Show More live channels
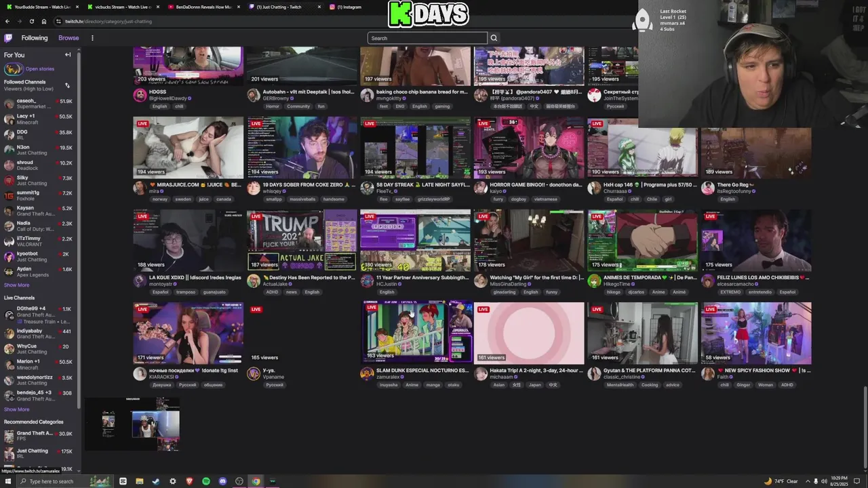This screenshot has height=488, width=868. tap(16, 409)
